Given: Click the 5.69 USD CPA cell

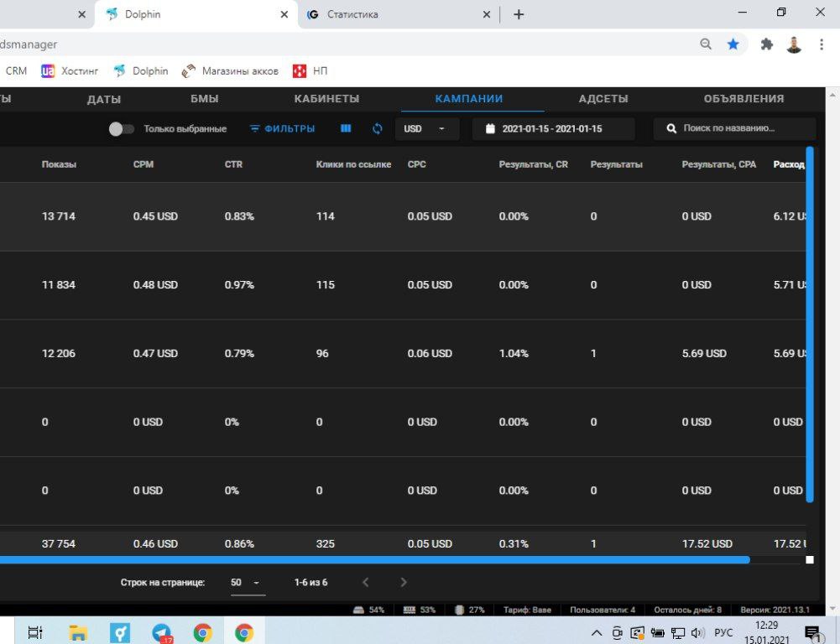Looking at the screenshot, I should pos(704,353).
